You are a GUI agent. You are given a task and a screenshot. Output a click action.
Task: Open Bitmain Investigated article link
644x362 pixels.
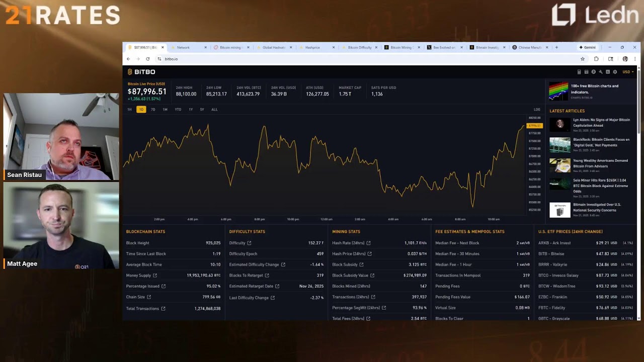[x=597, y=207]
